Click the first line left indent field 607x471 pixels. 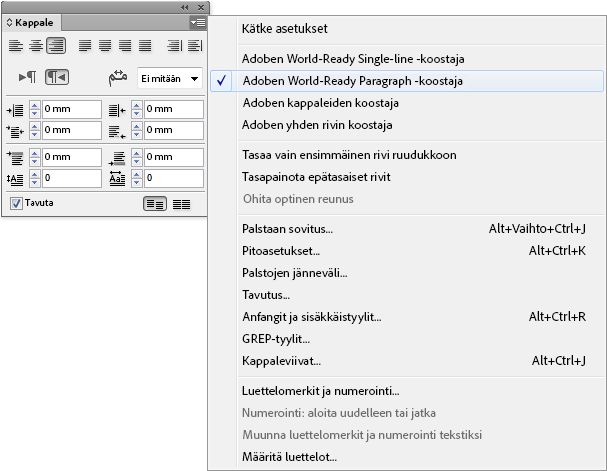pos(72,130)
